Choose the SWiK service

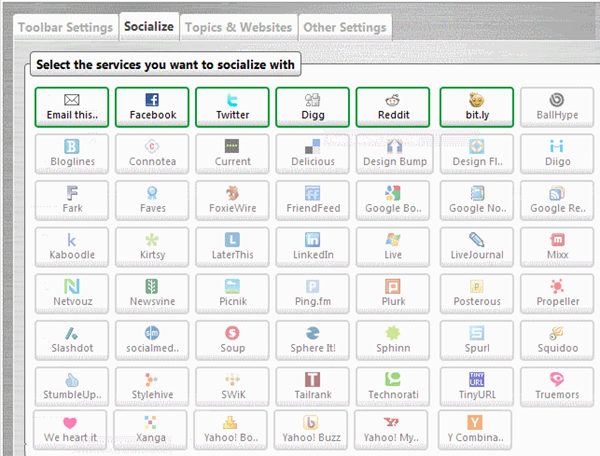point(233,387)
